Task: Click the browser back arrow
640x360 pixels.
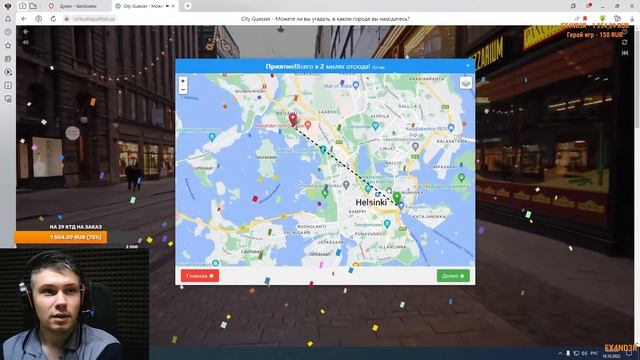Action: click(x=24, y=19)
